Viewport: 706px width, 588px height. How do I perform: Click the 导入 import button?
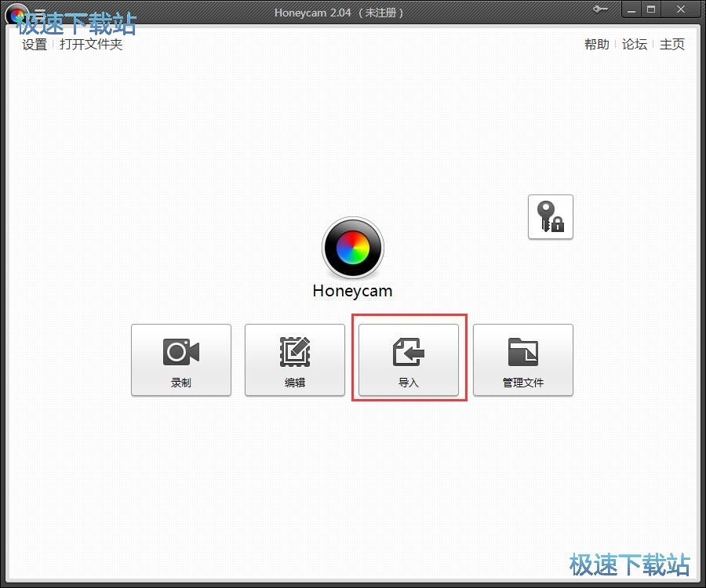click(409, 360)
